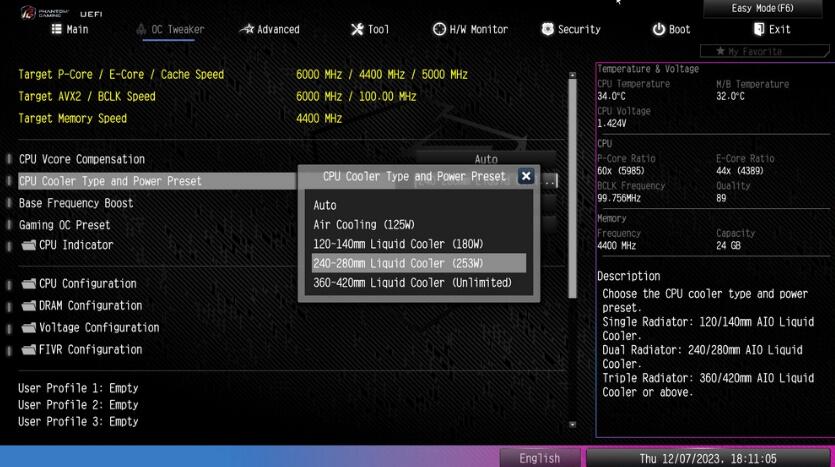This screenshot has height=467, width=835.
Task: Click the BCLK Frequency 99.756MHz value
Action: click(619, 198)
